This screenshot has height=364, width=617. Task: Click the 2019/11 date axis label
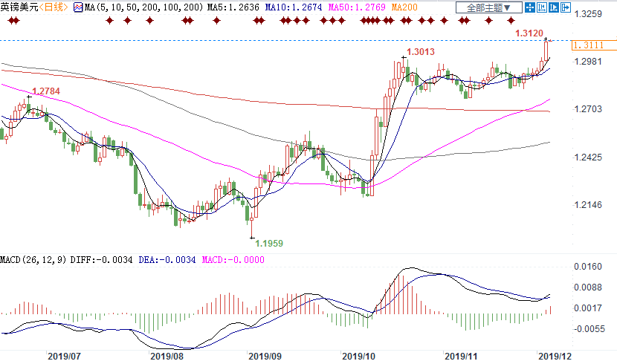tap(461, 356)
